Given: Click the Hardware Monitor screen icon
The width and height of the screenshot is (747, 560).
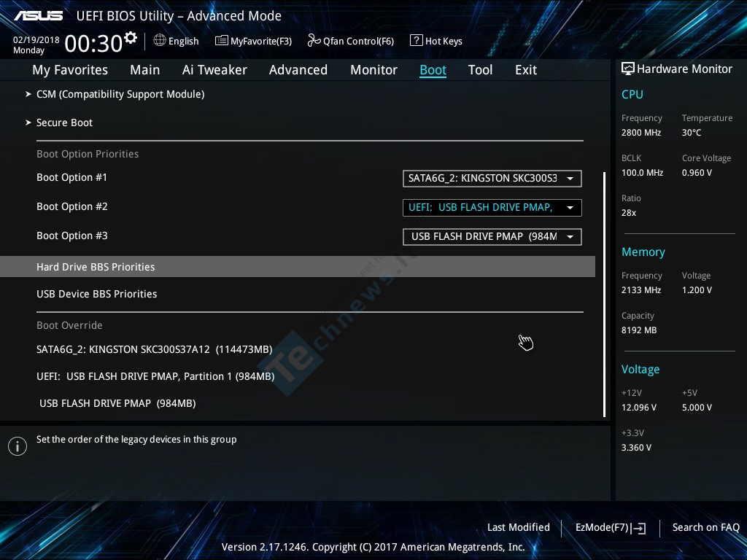Looking at the screenshot, I should tap(628, 69).
